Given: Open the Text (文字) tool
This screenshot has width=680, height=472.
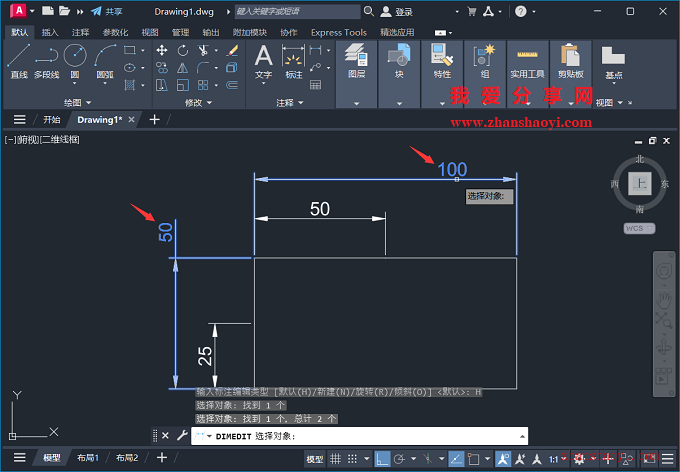Looking at the screenshot, I should coord(263,62).
